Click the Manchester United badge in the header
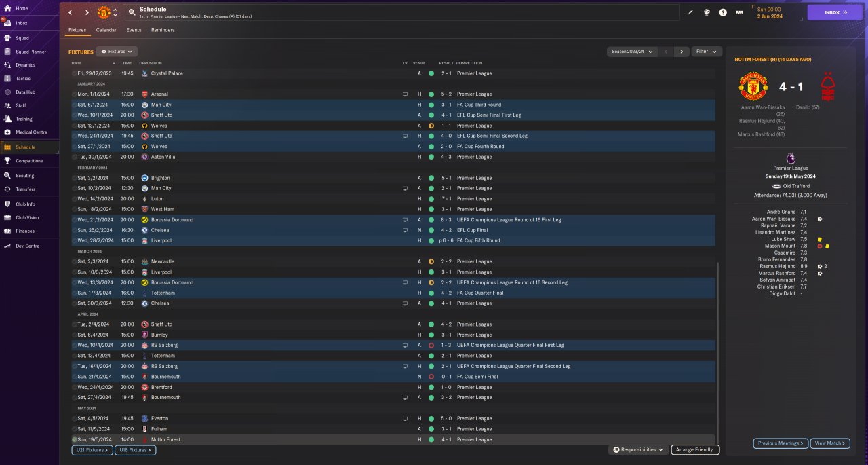Screen dimensions: 868x465 104,12
